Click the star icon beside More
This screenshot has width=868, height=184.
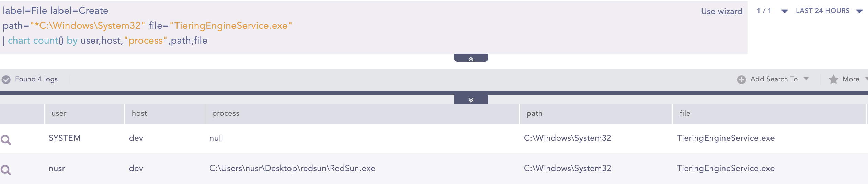833,80
